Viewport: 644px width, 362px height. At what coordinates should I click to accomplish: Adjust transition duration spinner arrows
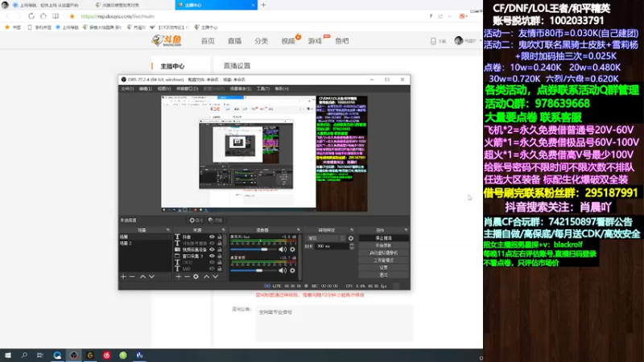[x=352, y=246]
